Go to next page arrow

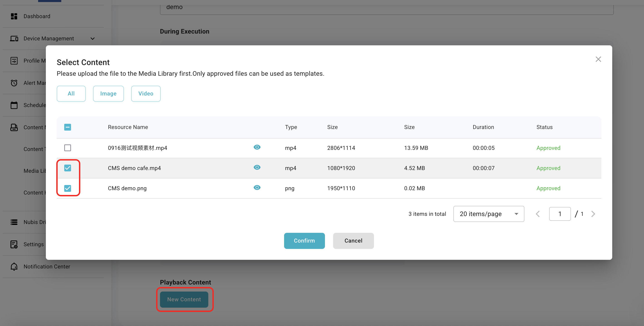click(593, 214)
